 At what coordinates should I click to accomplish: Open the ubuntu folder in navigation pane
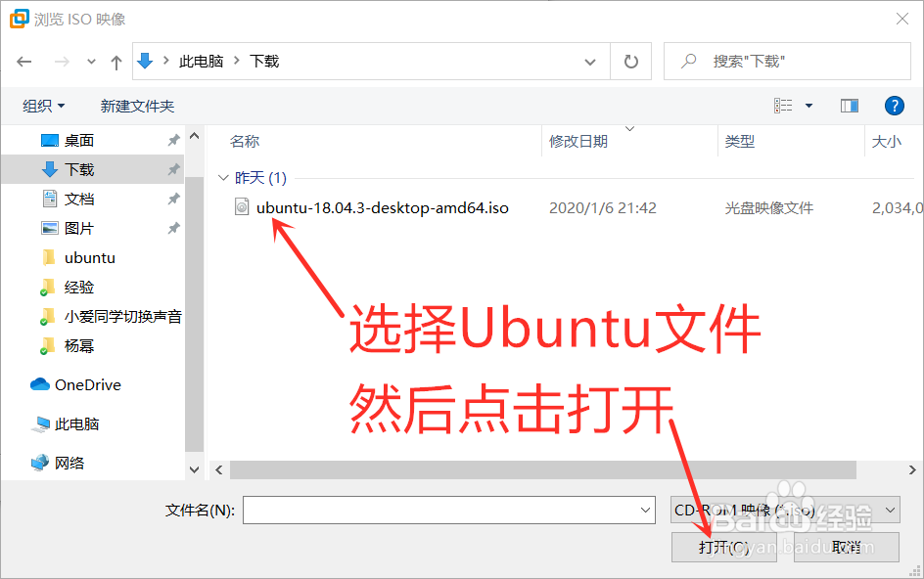[90, 258]
